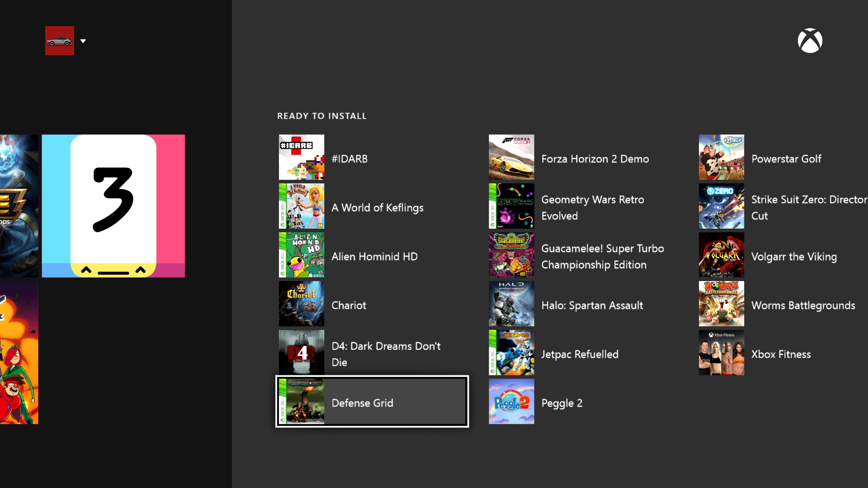Viewport: 868px width, 488px height.
Task: Open the Threes! game tile
Action: [113, 206]
